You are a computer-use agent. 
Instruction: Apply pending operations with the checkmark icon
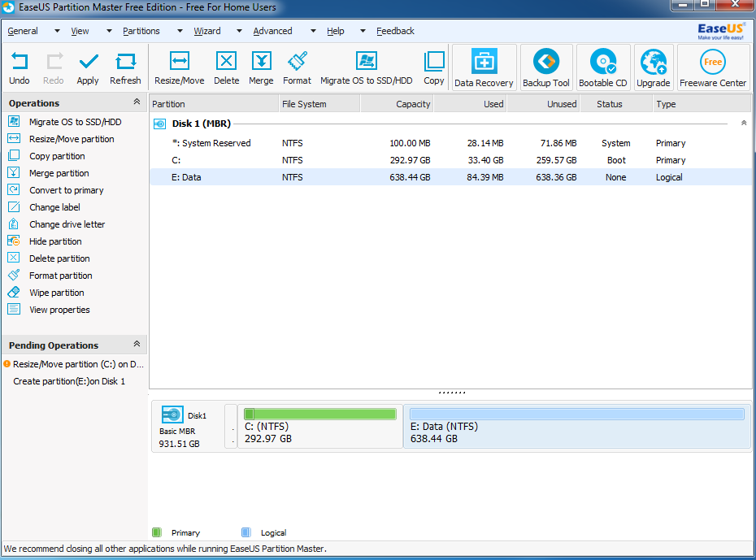point(89,62)
